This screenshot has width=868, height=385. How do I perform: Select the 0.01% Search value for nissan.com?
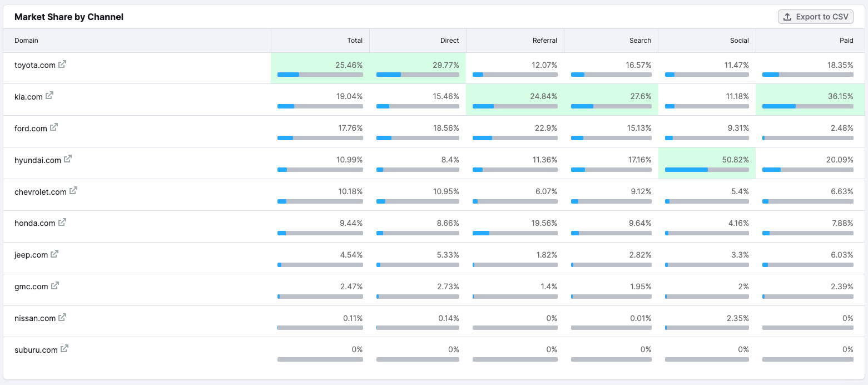(640, 318)
